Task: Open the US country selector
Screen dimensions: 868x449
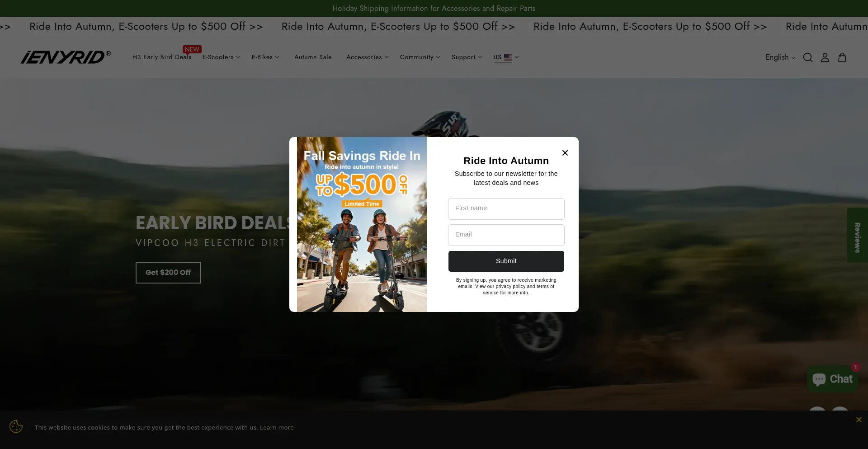Action: [x=505, y=57]
